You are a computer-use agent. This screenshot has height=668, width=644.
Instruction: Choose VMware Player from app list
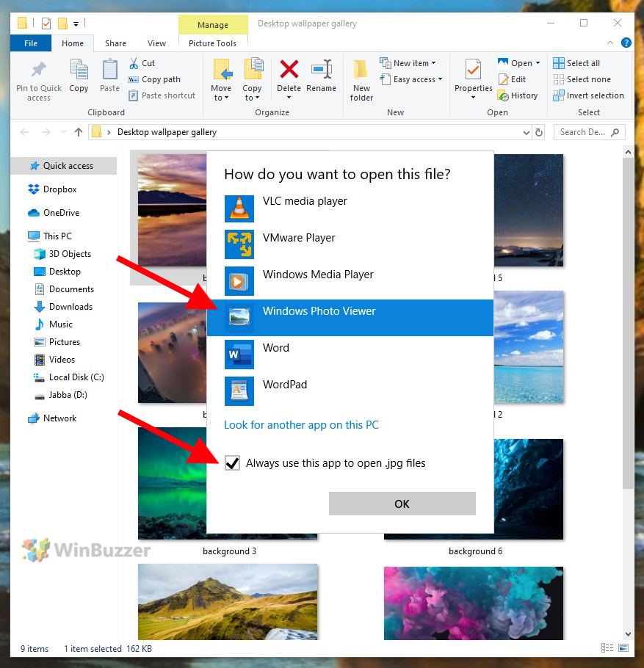(x=350, y=244)
